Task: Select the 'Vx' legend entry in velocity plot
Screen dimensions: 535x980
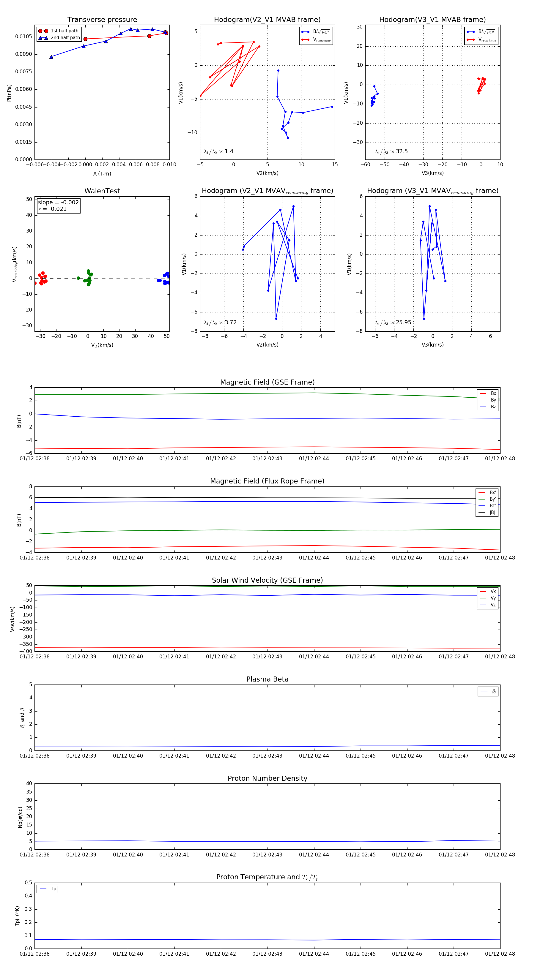Action: [x=488, y=592]
